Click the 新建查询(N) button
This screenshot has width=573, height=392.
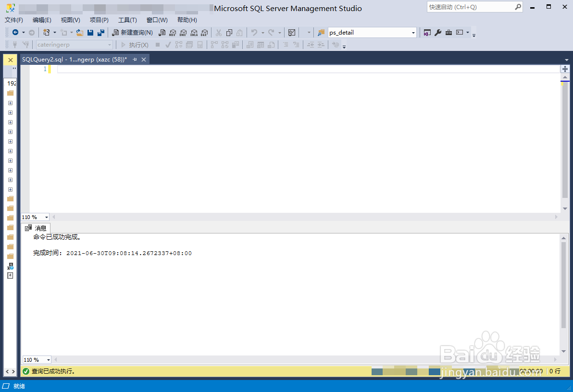pyautogui.click(x=133, y=33)
